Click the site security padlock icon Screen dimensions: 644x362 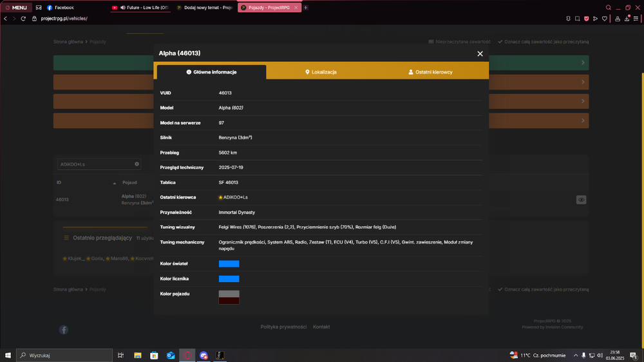(35, 19)
